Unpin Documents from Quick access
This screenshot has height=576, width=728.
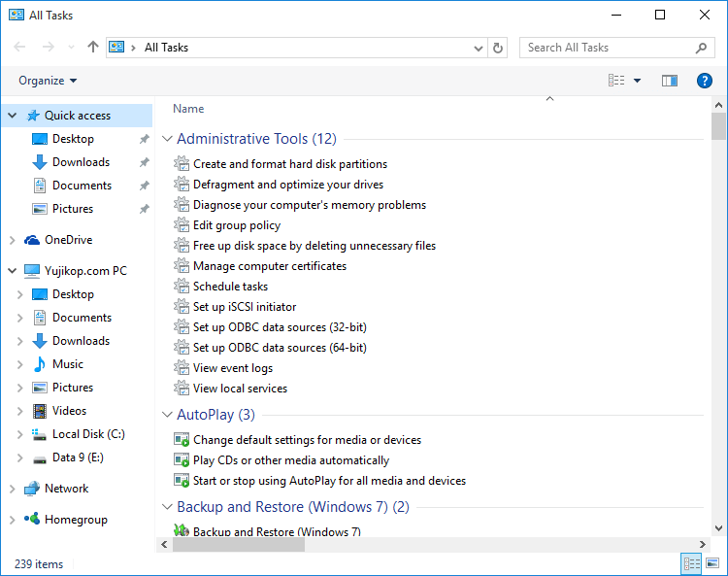click(x=145, y=186)
